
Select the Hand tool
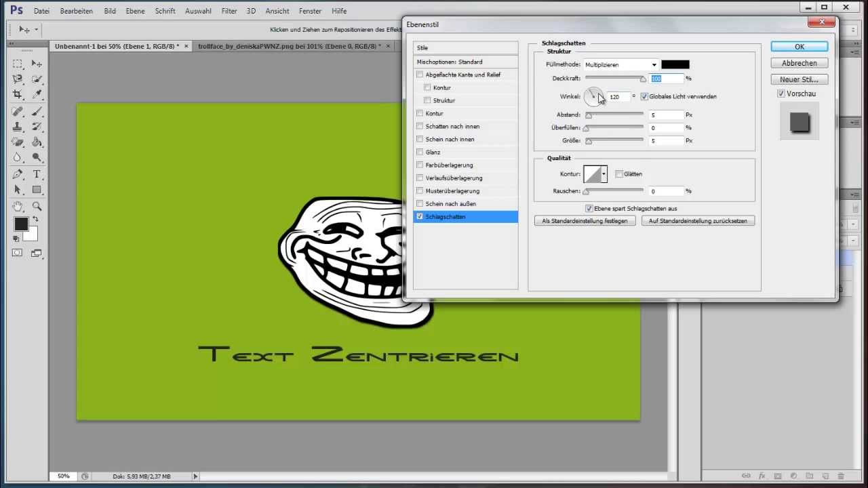pos(18,206)
